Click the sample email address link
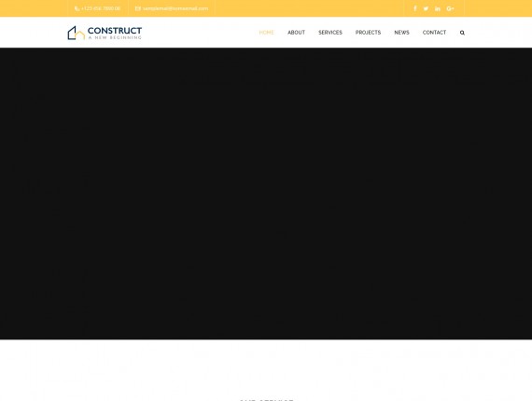Viewport: 532px width, 401px height. (x=175, y=8)
